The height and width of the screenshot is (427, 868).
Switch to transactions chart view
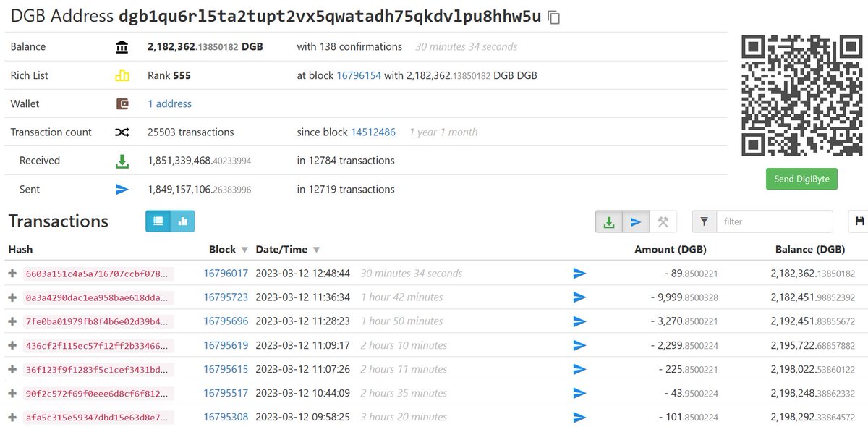[x=182, y=221]
